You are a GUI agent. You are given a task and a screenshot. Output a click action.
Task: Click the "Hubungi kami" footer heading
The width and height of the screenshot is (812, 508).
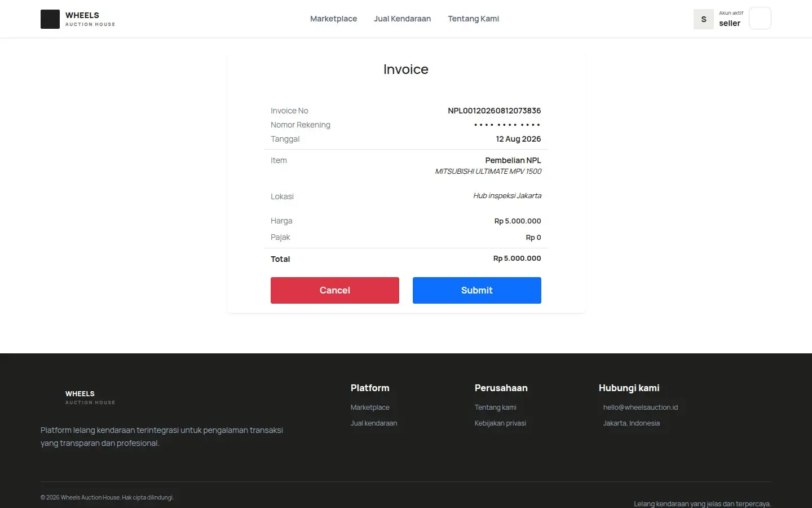(629, 388)
